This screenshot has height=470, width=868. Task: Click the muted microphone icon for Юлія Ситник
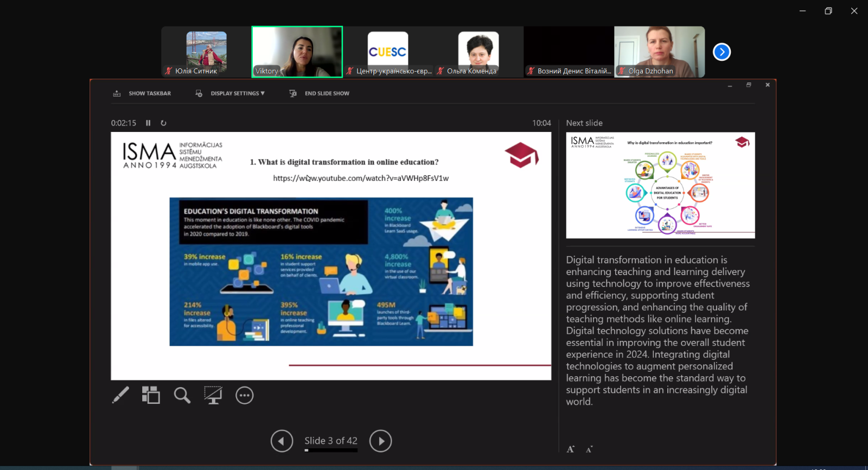[169, 71]
